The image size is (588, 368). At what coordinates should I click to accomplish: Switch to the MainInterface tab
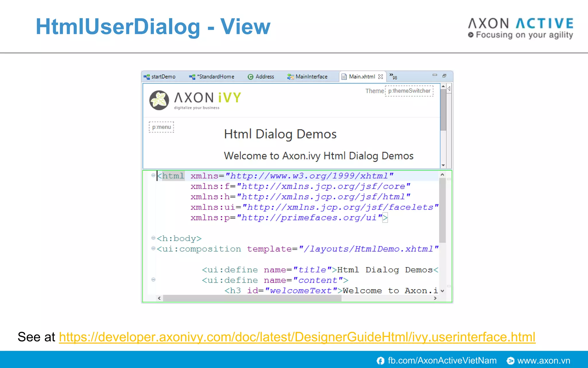click(307, 77)
